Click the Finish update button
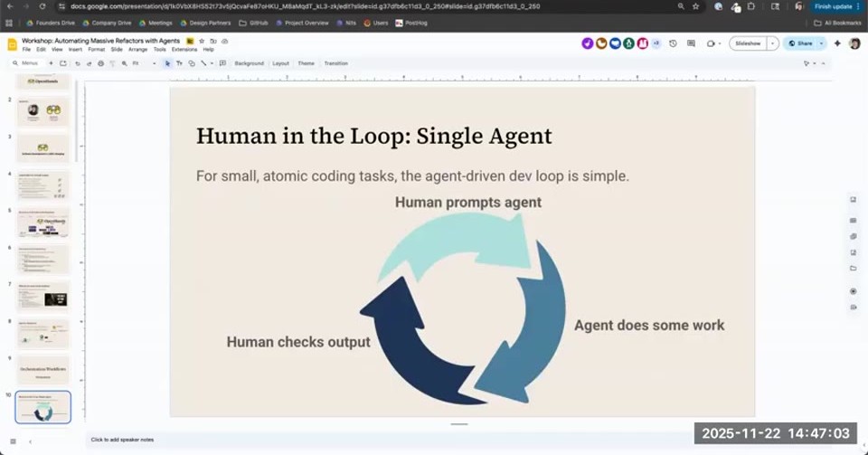Screen dimensions: 868x455 pyautogui.click(x=835, y=6)
